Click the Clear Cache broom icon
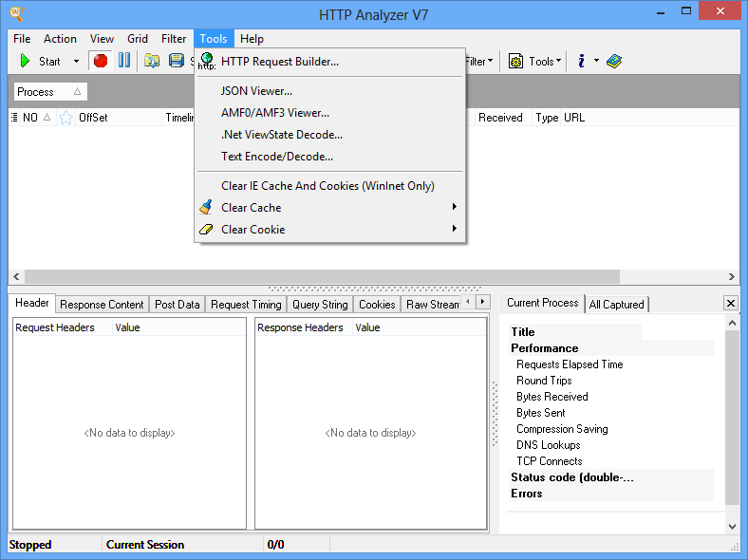 [x=206, y=207]
